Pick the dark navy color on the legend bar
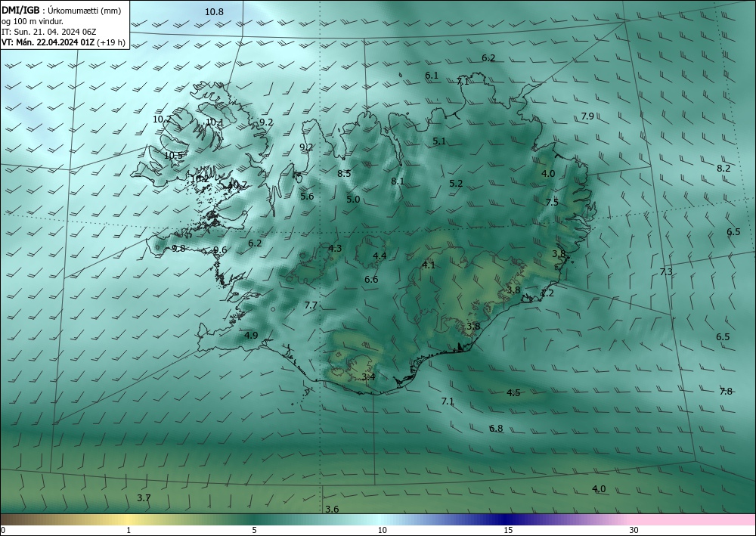Screen dimensions: 756x536 pyautogui.click(x=503, y=519)
